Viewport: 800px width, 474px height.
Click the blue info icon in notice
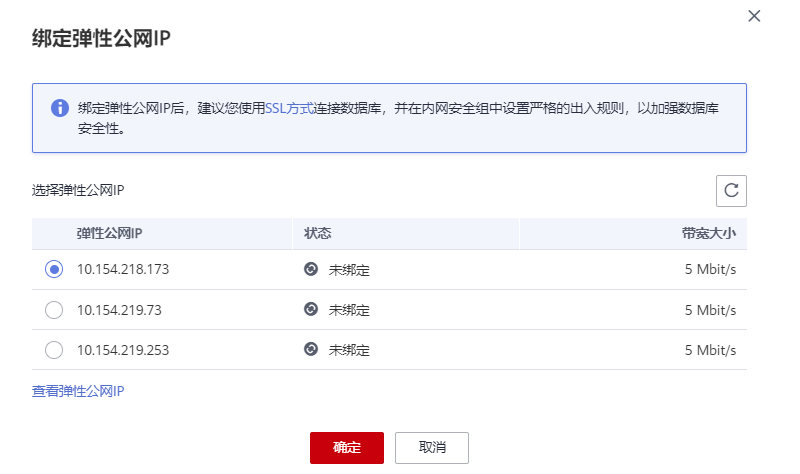(60, 108)
